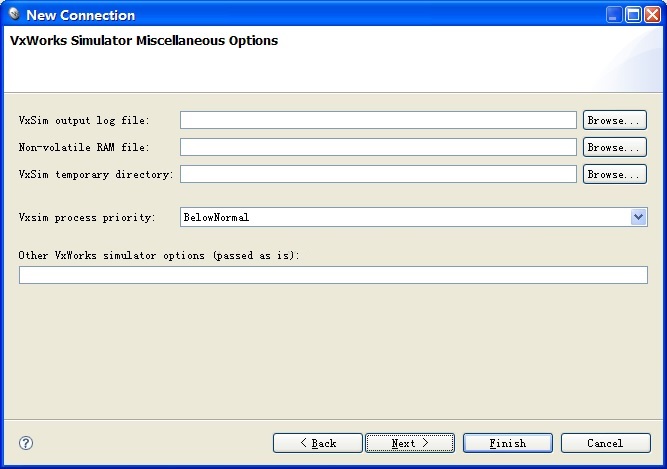This screenshot has width=667, height=469.
Task: Minimize the New Connection window
Action: click(x=614, y=15)
